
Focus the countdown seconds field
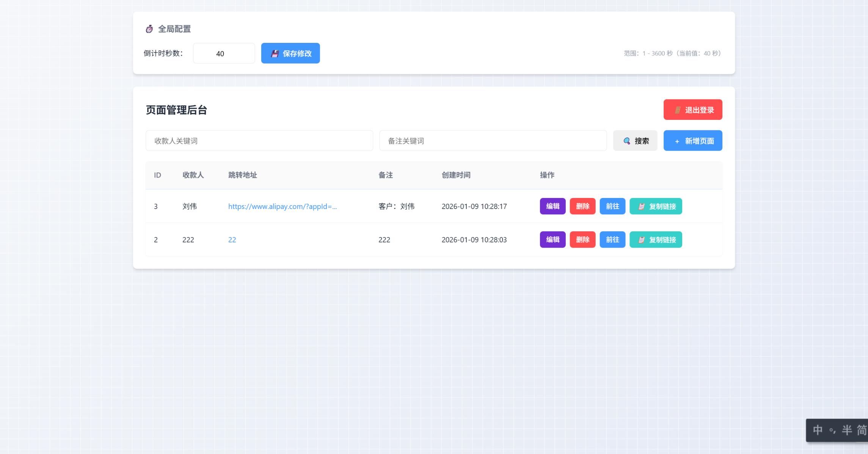click(224, 53)
